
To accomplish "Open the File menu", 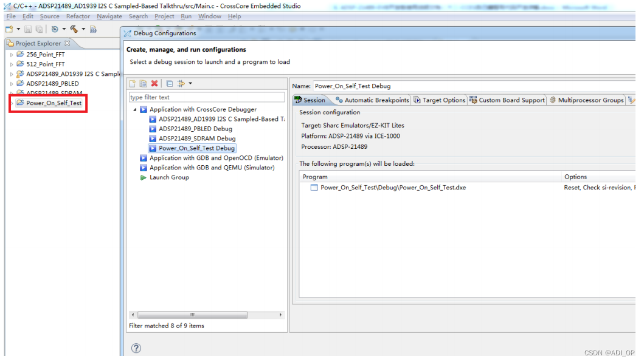I will pyautogui.click(x=11, y=16).
